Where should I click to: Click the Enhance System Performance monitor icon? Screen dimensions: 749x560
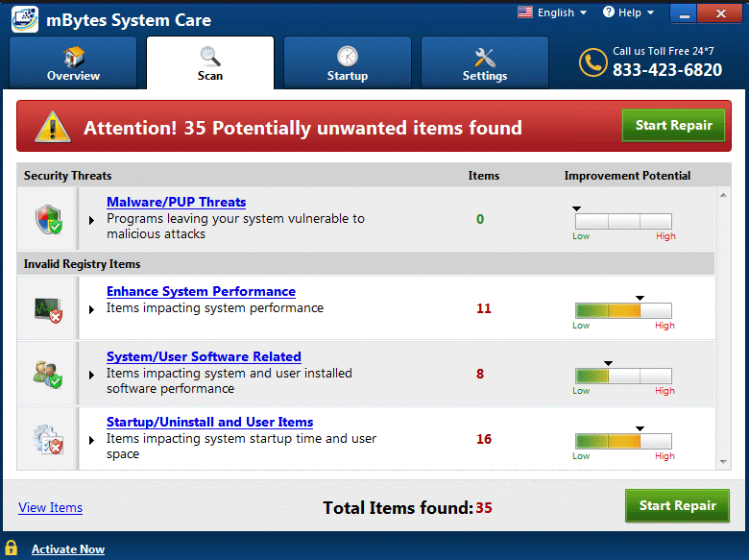[48, 308]
